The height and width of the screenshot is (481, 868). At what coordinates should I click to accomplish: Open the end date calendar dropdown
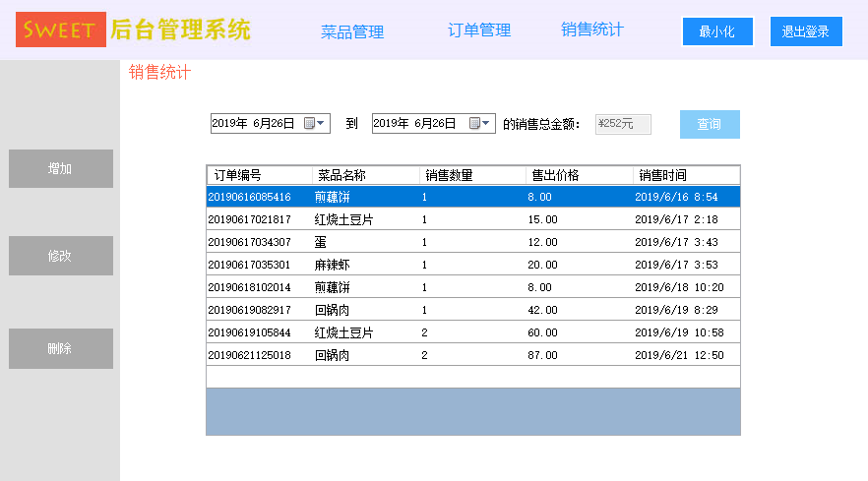(479, 123)
